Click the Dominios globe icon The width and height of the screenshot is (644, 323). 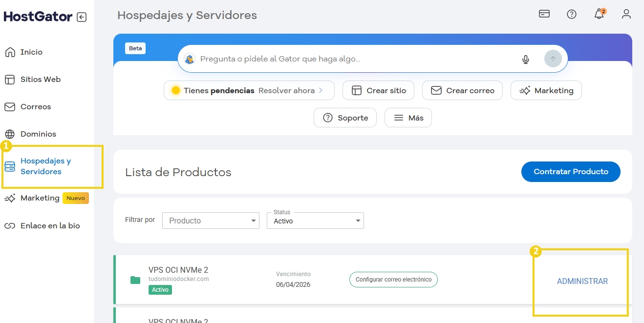[9, 134]
